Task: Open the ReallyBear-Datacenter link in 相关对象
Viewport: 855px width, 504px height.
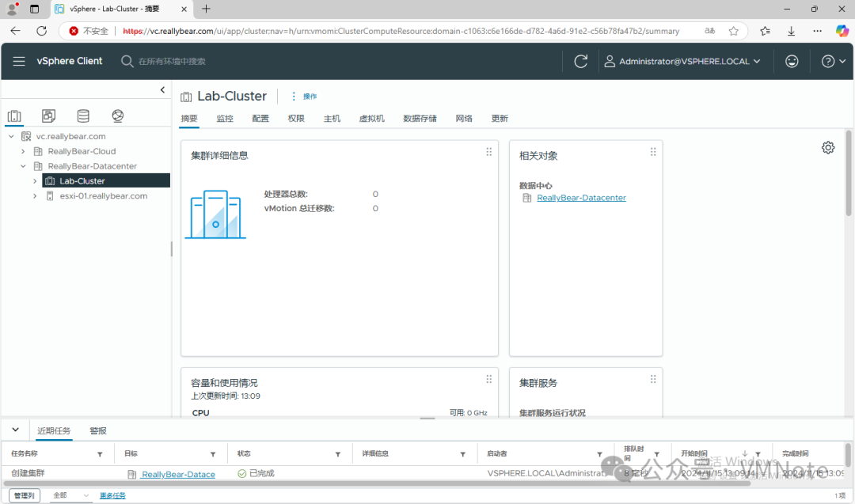Action: 581,198
